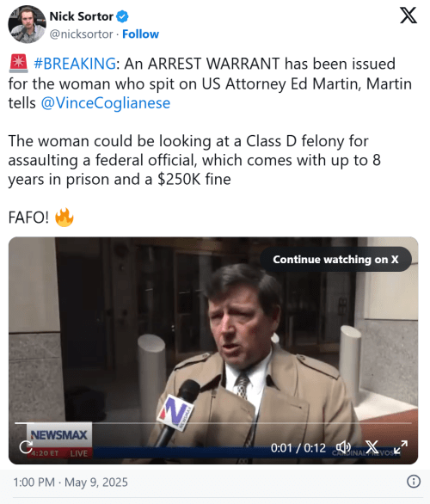
Task: Open the video on X via X icon
Action: [372, 447]
